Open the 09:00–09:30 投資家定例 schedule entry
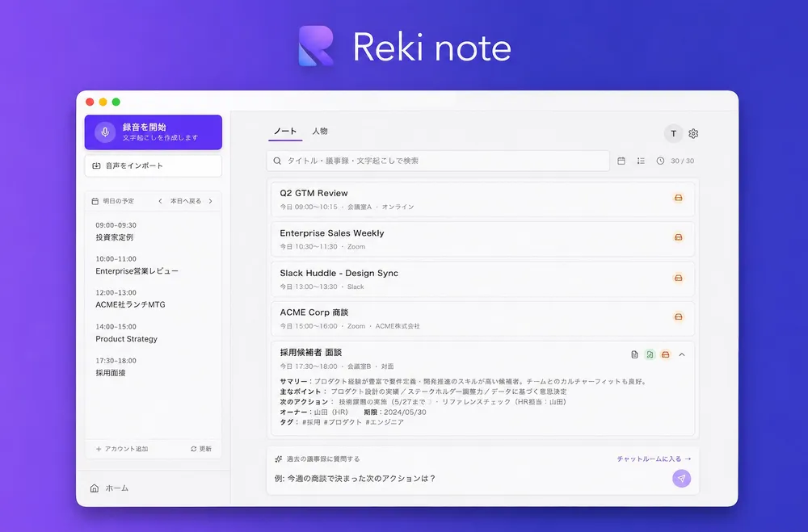Viewport: 808px width, 532px height. (153, 231)
